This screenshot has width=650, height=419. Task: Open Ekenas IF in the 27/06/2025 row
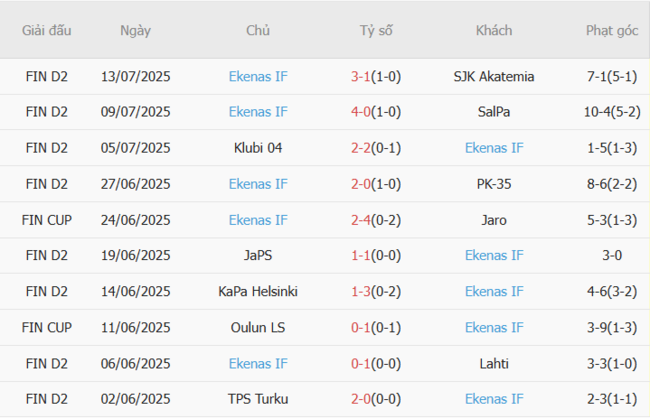point(258,184)
